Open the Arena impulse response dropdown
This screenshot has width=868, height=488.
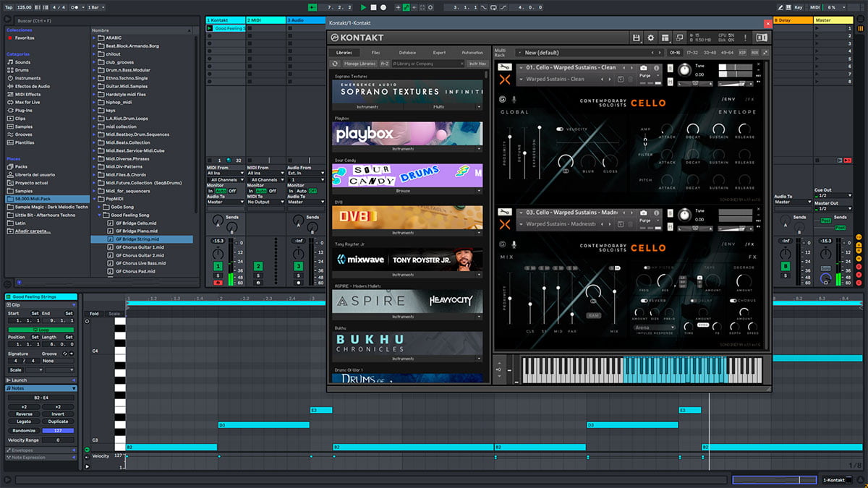coord(655,328)
